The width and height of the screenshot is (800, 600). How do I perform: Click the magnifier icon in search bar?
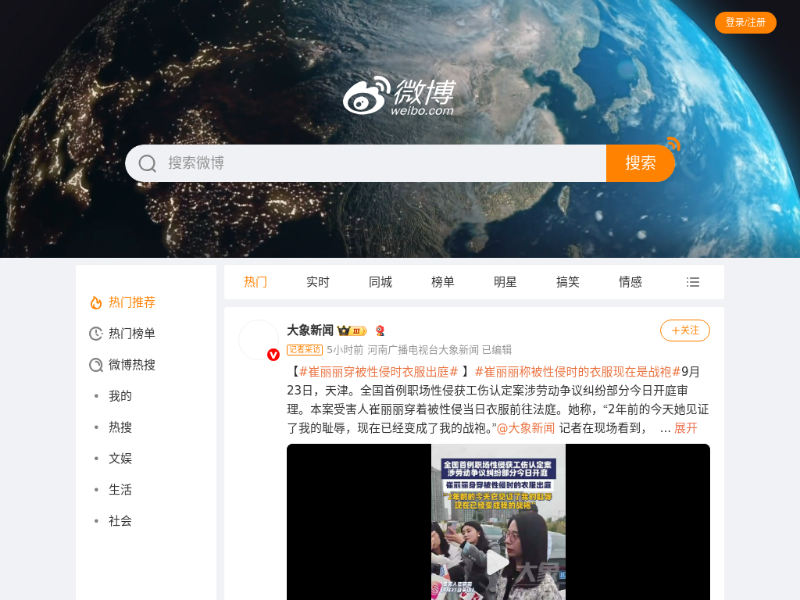pos(148,163)
